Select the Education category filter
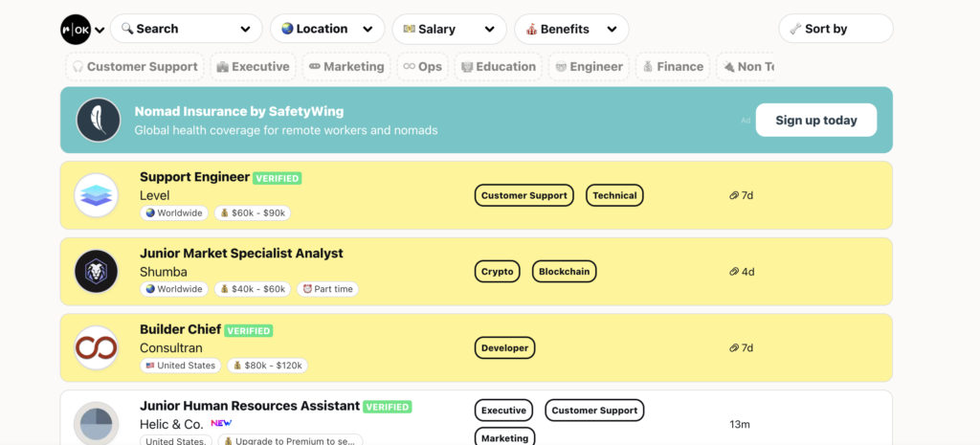The width and height of the screenshot is (980, 445). (x=499, y=67)
